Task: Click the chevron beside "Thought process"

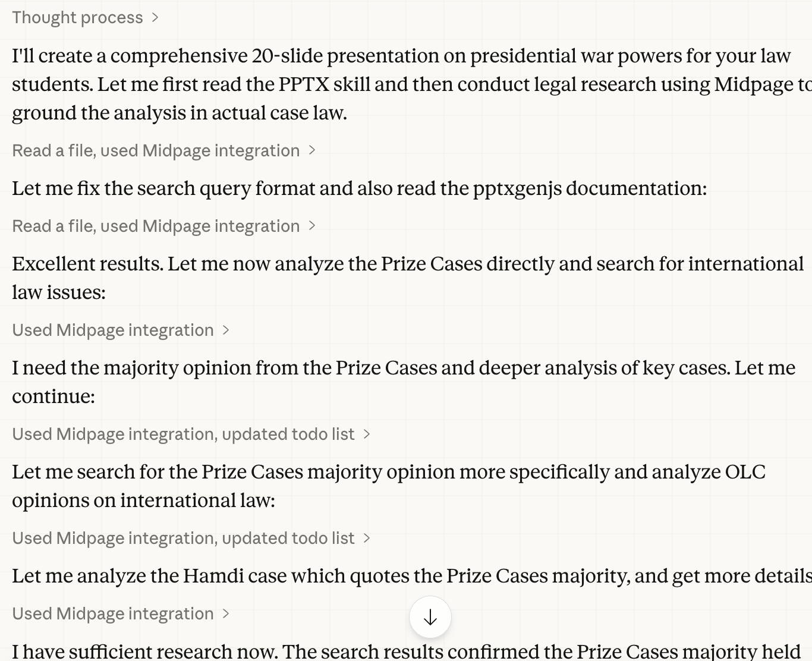Action: (x=155, y=18)
